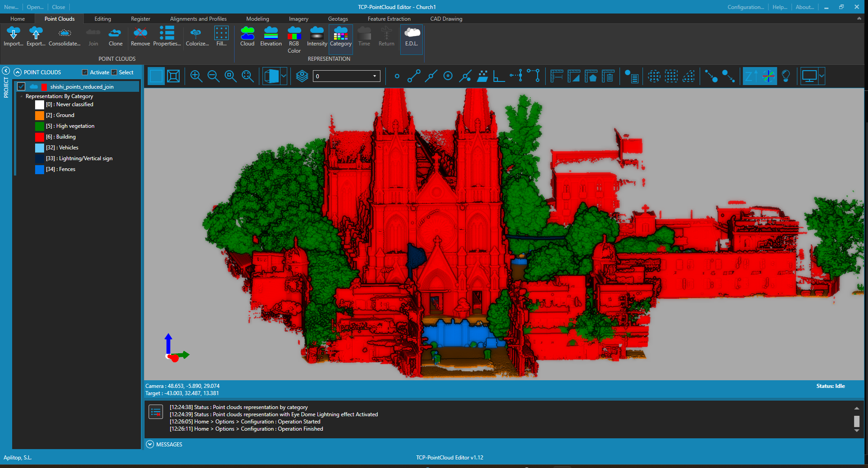
Task: Open the layer number dropdown showing 0
Action: (x=374, y=76)
